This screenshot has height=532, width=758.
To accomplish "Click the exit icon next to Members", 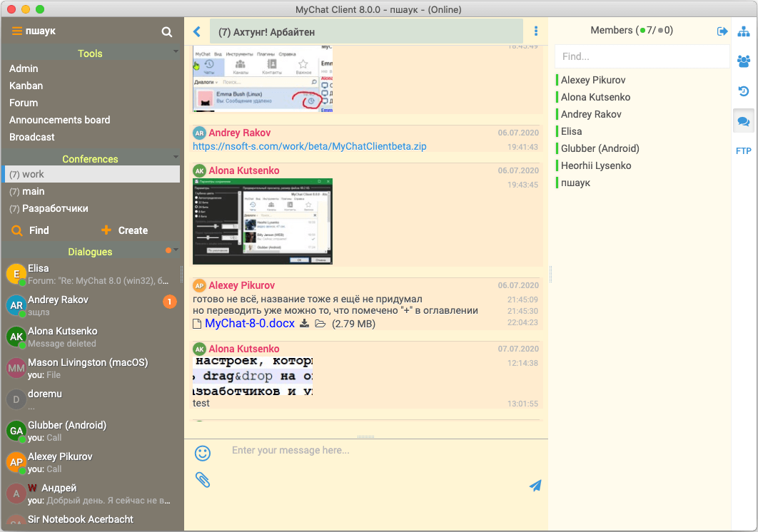I will [722, 31].
